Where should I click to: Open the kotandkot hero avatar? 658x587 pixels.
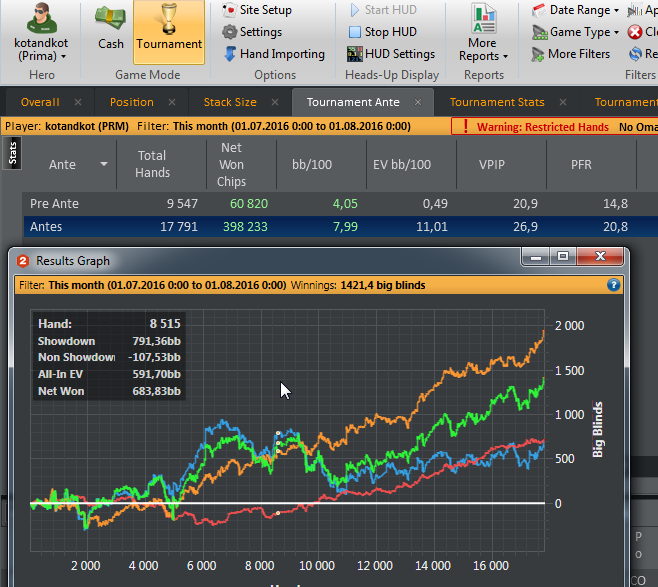pos(41,18)
